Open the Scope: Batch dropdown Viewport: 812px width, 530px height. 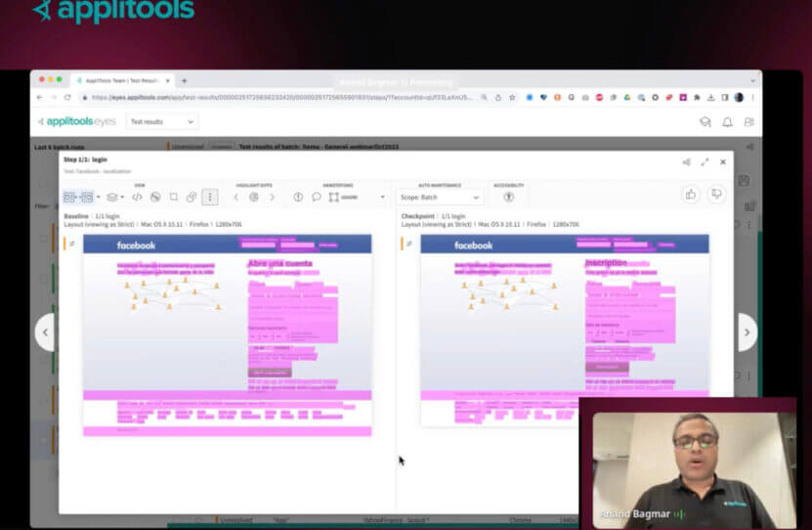440,198
